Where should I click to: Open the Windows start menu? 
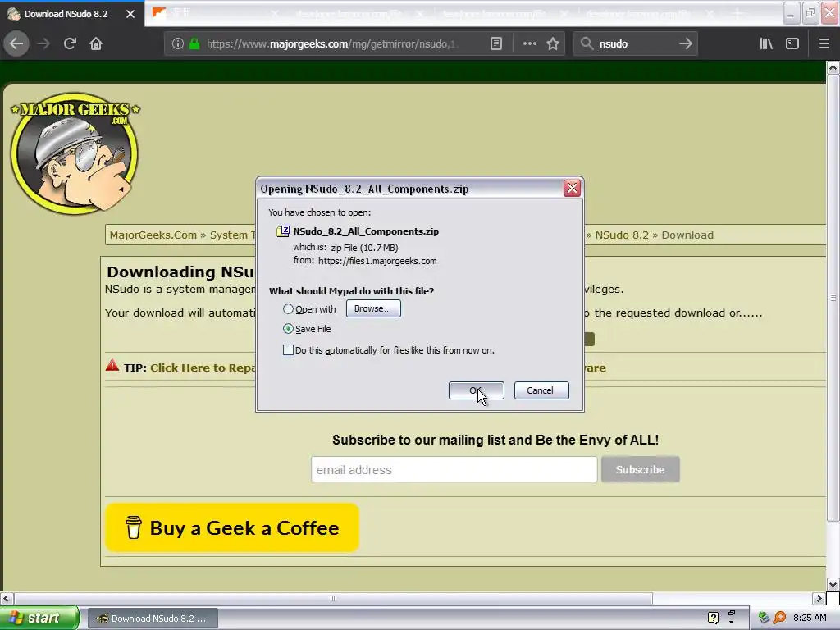pyautogui.click(x=39, y=619)
